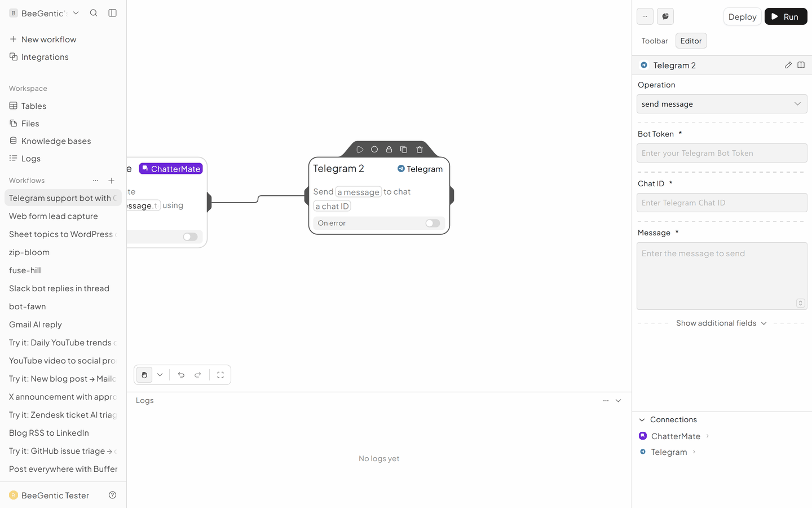
Task: Click the Deploy button
Action: point(742,16)
